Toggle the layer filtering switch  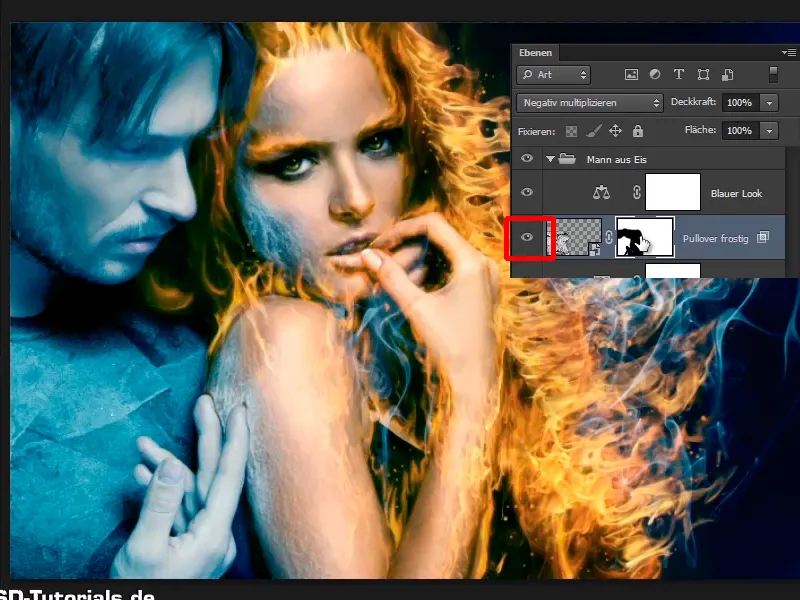pos(773,74)
